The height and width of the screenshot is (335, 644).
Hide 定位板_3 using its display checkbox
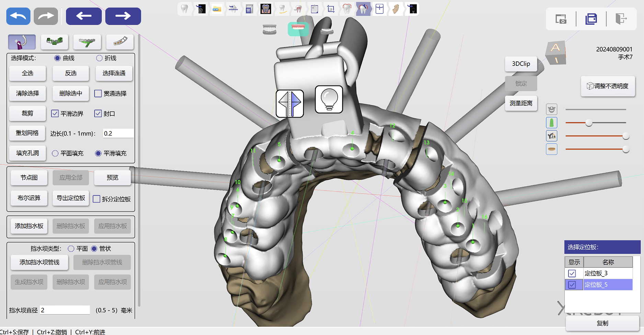(x=572, y=273)
